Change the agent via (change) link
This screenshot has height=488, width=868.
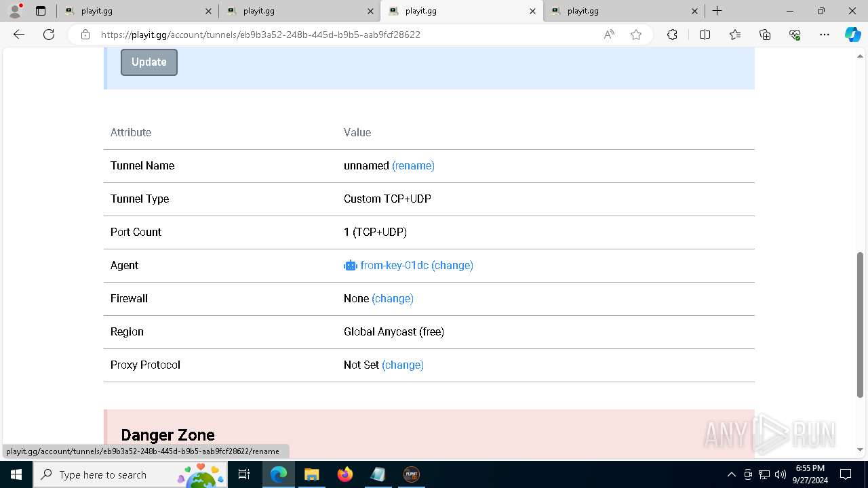[452, 265]
